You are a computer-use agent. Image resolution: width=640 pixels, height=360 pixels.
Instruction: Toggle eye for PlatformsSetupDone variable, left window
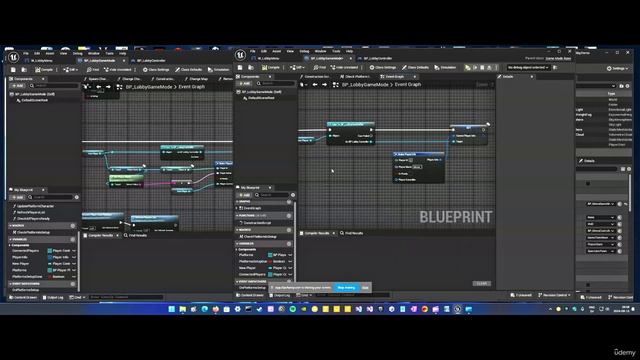point(74,277)
